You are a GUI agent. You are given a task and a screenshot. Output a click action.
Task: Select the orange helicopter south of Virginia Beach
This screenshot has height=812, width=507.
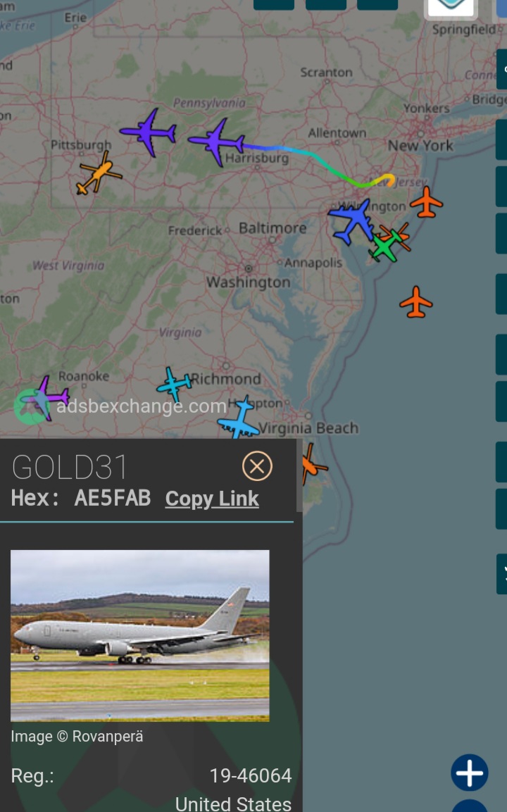312,465
